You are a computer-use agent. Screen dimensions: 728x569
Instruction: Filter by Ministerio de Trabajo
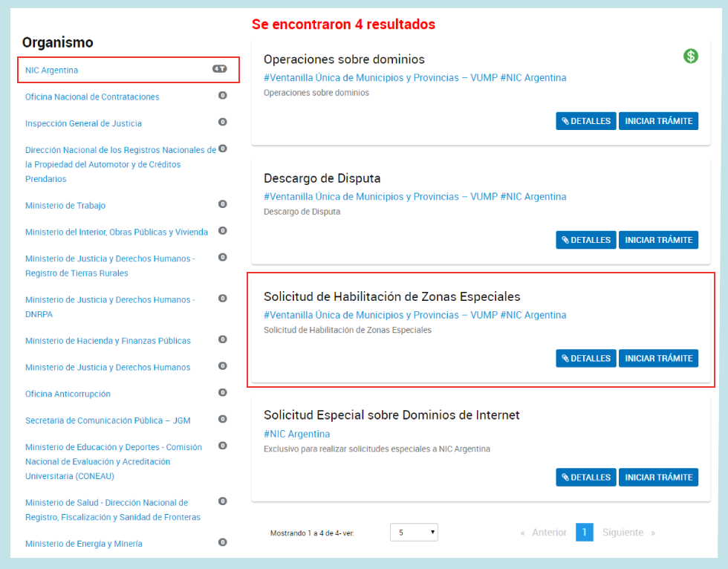(65, 206)
